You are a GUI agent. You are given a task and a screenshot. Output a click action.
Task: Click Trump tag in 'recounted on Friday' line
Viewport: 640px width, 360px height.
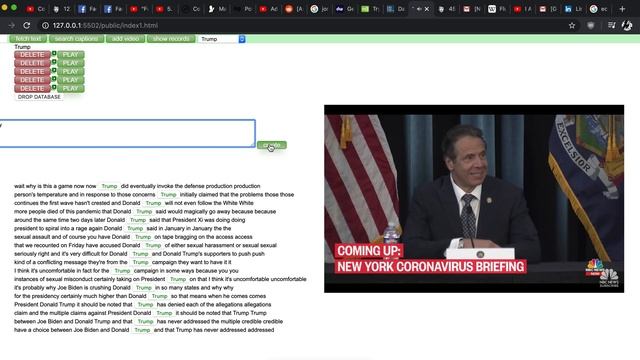pyautogui.click(x=153, y=246)
